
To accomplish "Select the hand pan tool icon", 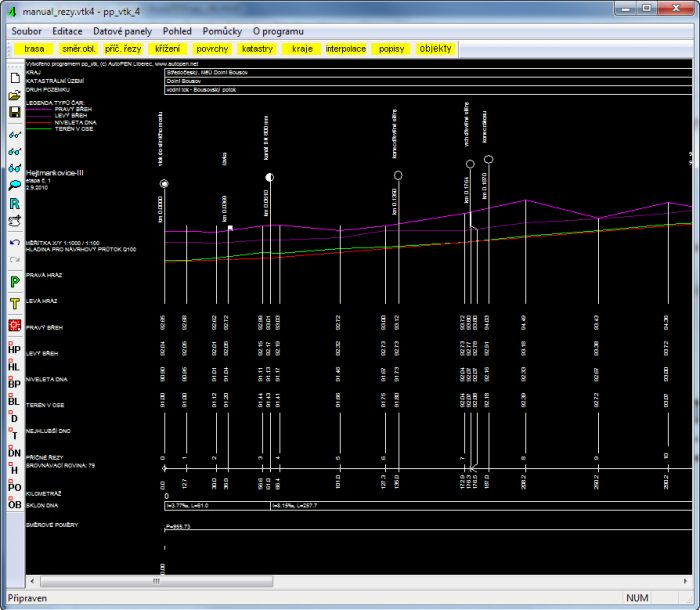I will pyautogui.click(x=15, y=221).
